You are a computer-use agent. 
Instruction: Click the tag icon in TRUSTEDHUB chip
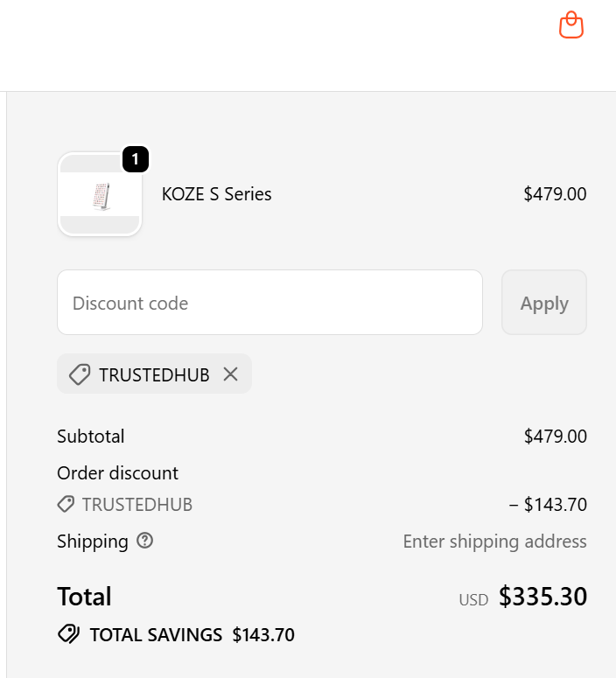point(80,374)
